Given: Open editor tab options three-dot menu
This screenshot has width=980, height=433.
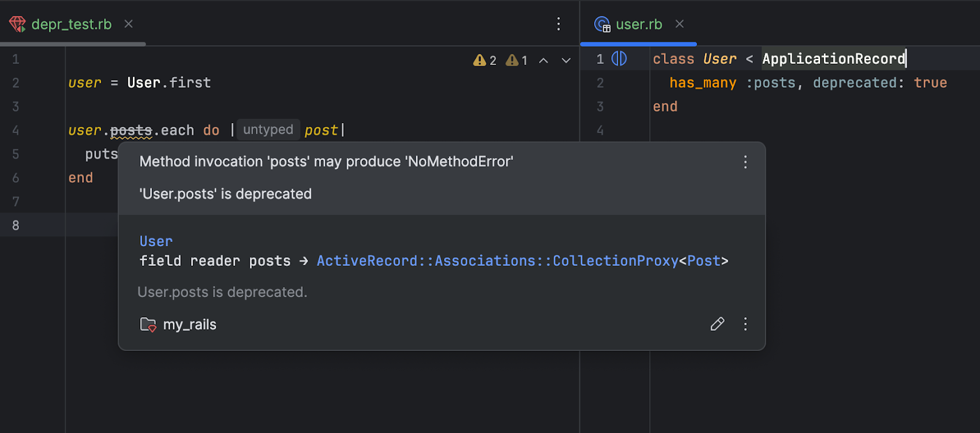Looking at the screenshot, I should click(x=558, y=24).
